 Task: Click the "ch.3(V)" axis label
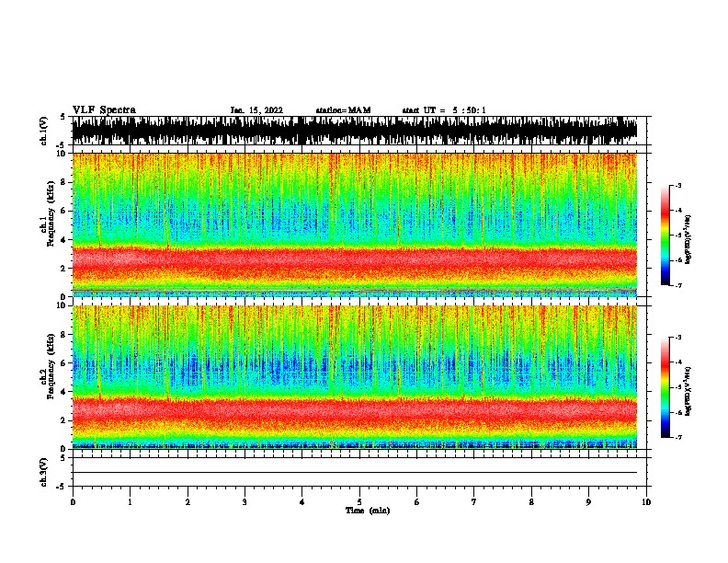pyautogui.click(x=44, y=472)
